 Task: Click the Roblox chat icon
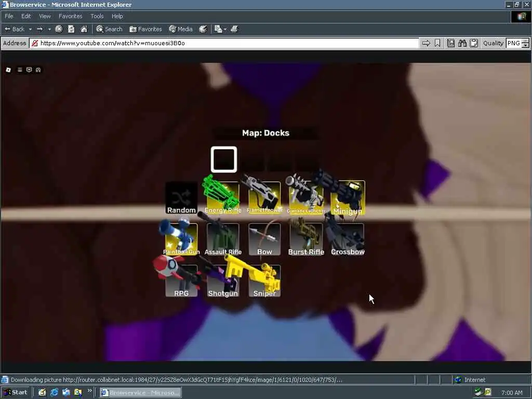tap(29, 70)
